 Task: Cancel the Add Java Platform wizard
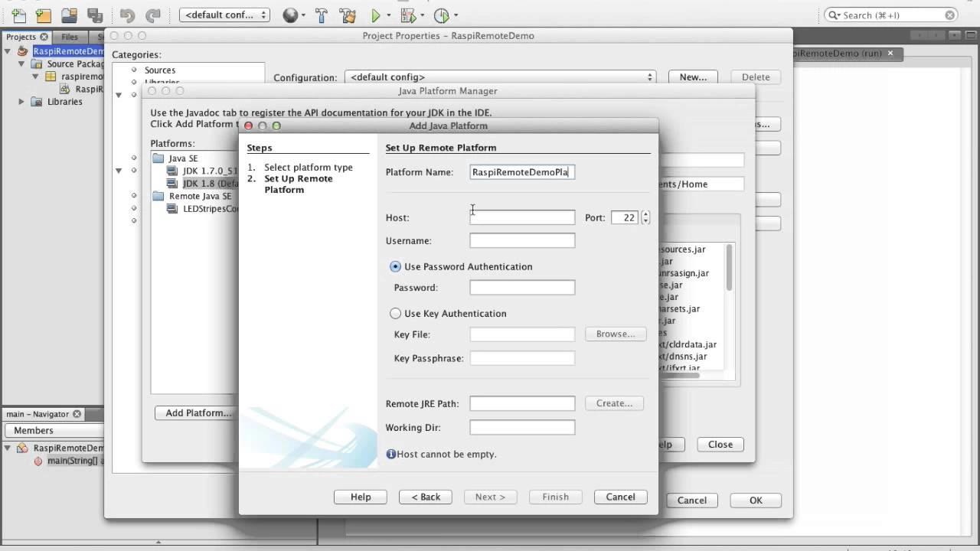[620, 497]
